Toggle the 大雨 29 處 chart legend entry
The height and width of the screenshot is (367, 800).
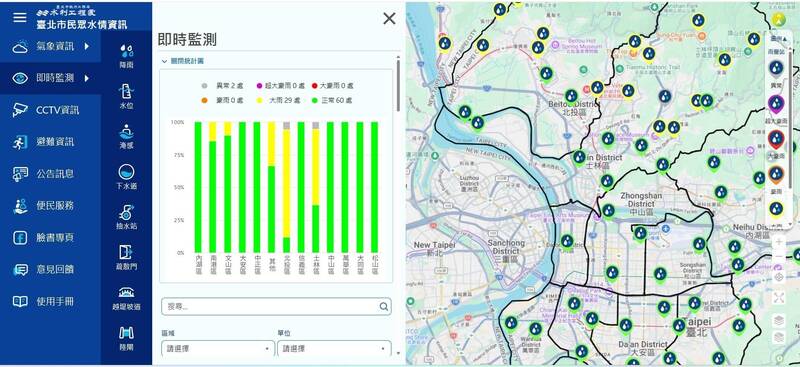[280, 101]
